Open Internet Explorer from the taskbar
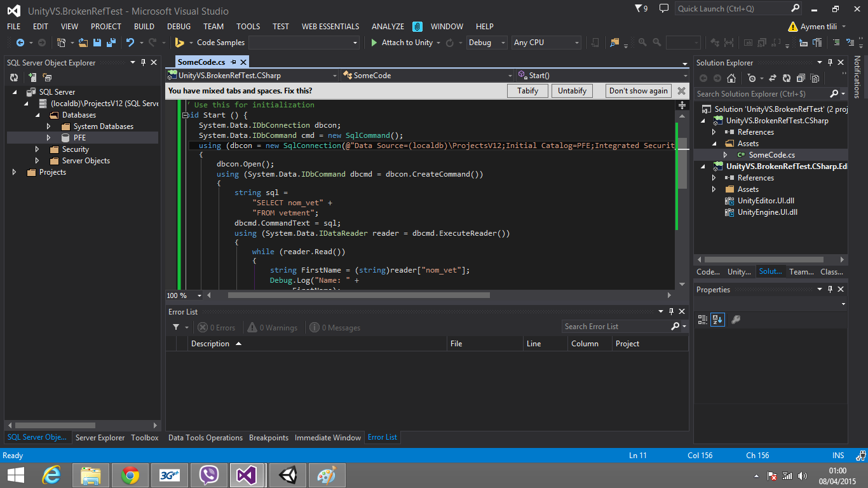Screen dimensions: 868x488 click(x=51, y=475)
